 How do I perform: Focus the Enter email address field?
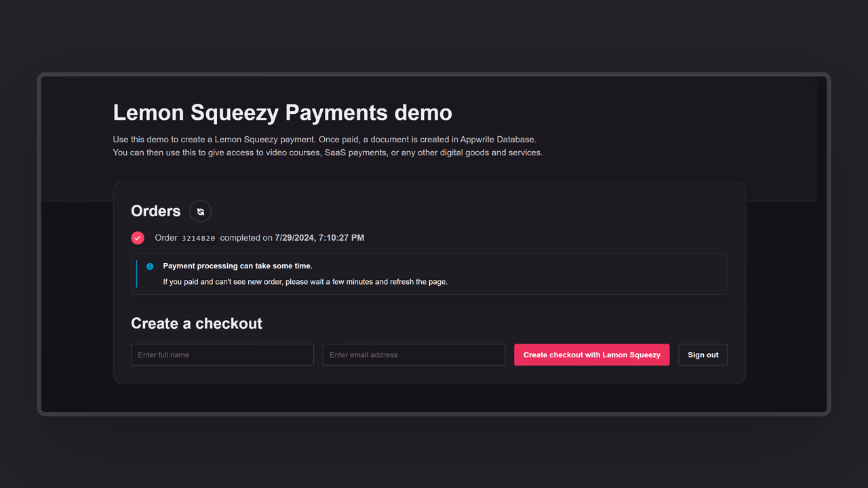[414, 354]
